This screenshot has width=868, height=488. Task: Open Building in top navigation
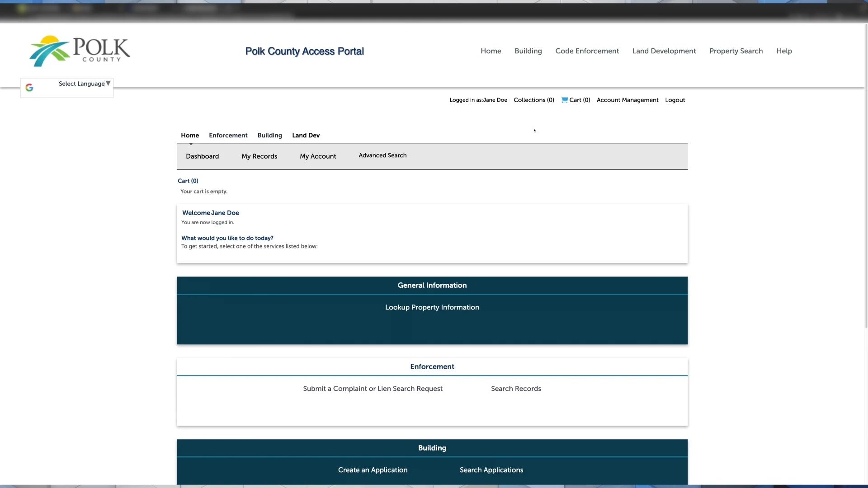click(528, 51)
